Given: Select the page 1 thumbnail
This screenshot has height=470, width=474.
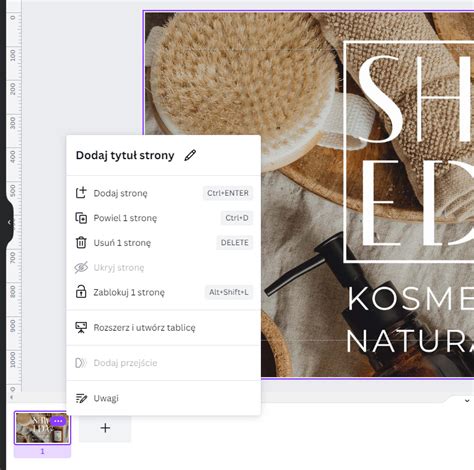Looking at the screenshot, I should tap(42, 428).
